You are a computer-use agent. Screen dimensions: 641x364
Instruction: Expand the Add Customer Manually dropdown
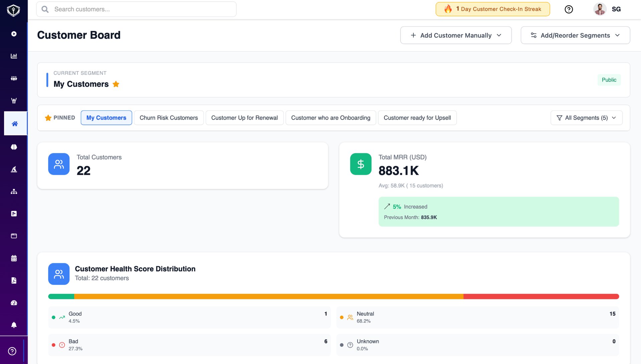pos(456,35)
